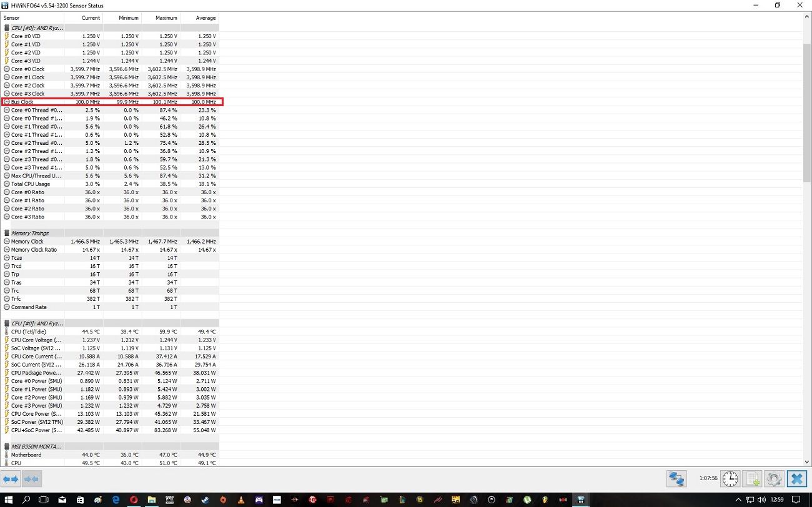
Task: Close sensors with the blue X button
Action: tap(796, 479)
